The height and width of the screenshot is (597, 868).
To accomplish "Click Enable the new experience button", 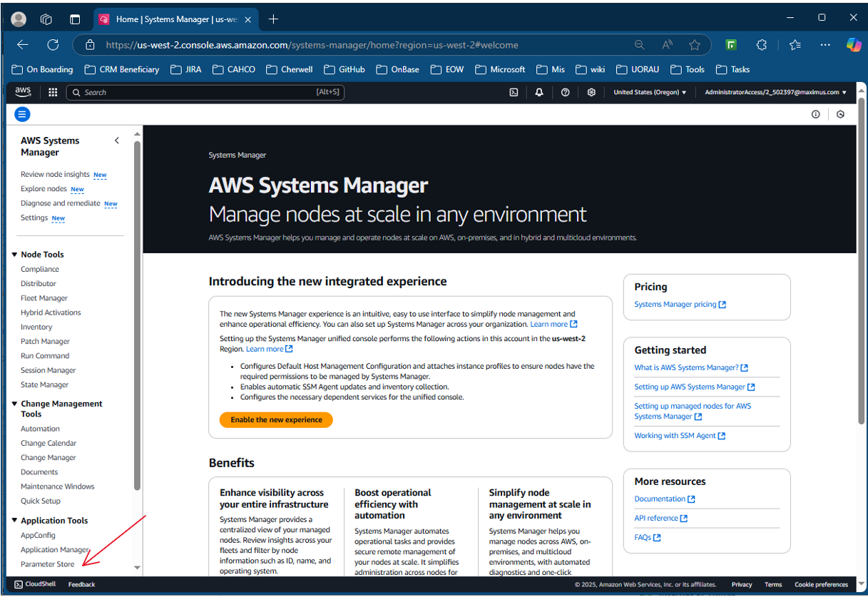I will tap(276, 420).
